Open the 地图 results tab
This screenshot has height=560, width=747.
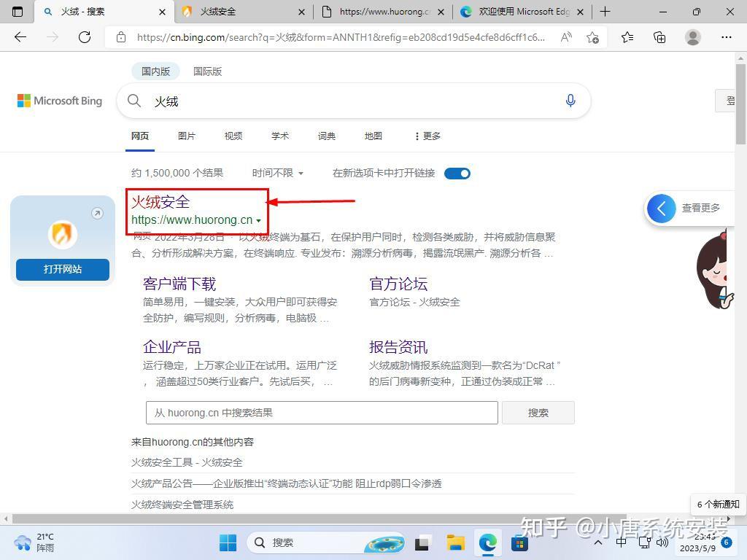tap(373, 136)
